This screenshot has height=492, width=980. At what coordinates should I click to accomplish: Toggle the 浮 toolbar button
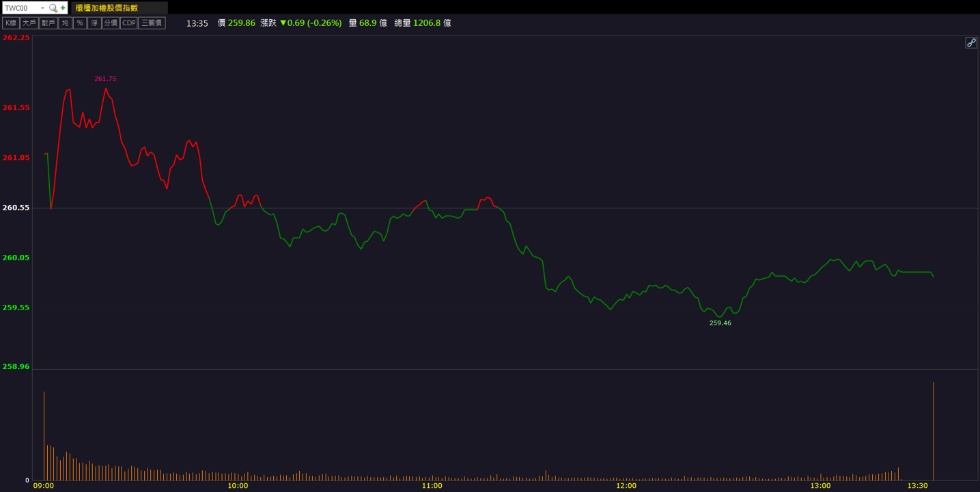click(x=94, y=23)
